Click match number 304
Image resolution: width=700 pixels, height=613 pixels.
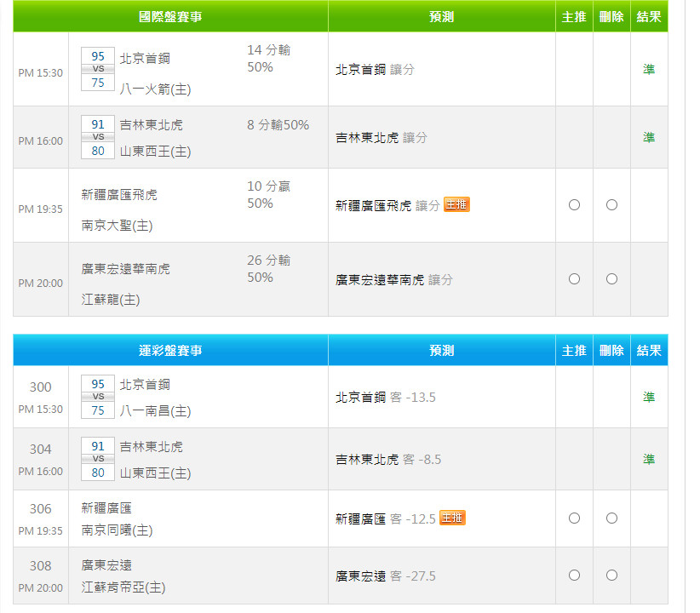point(41,450)
